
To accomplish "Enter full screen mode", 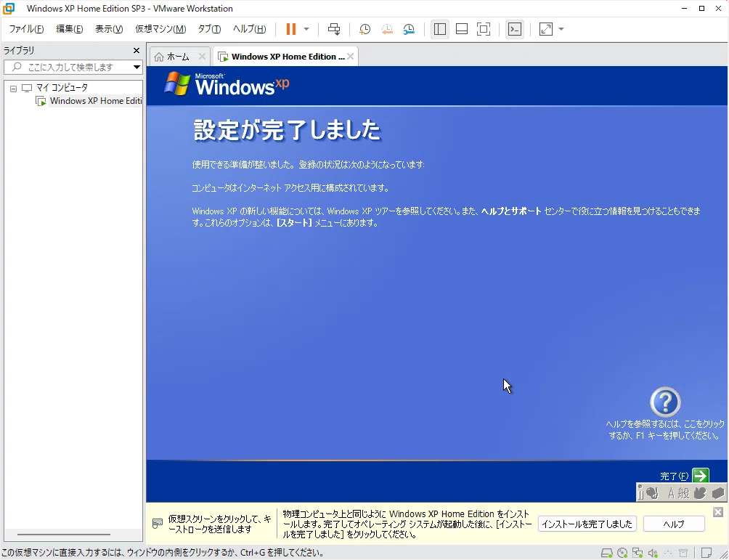I will click(x=484, y=29).
